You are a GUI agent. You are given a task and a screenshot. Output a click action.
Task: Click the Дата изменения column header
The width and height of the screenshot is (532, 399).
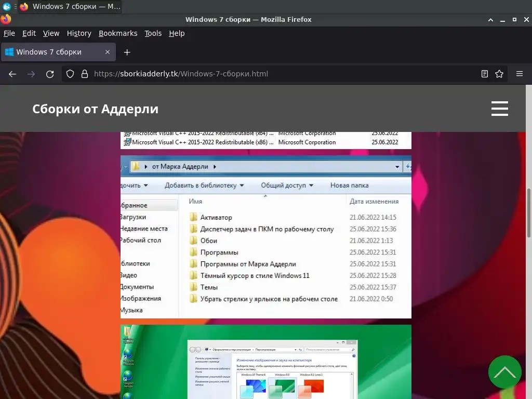374,201
